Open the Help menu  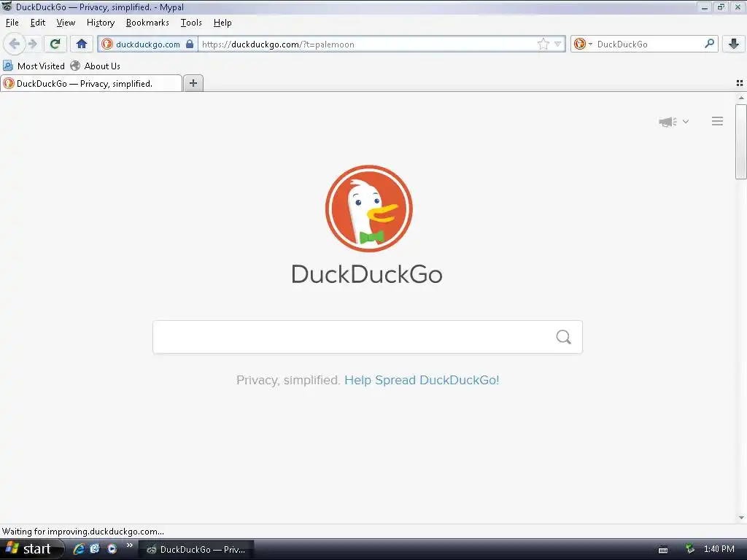click(x=222, y=23)
